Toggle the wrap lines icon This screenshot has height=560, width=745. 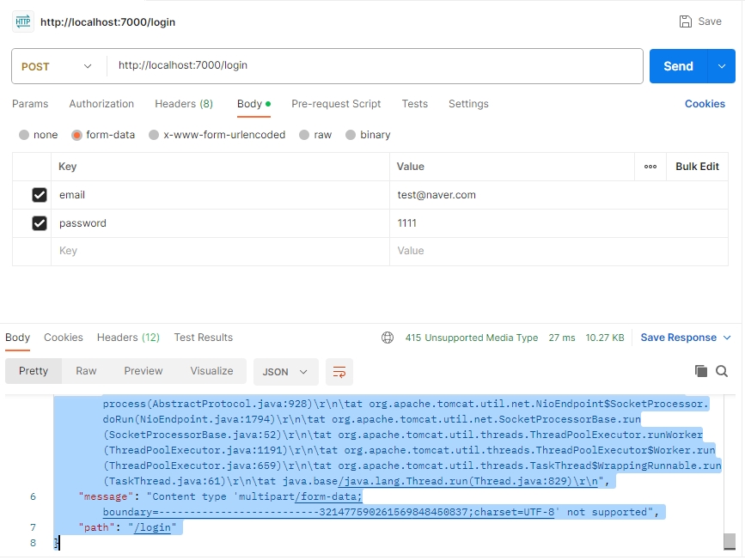tap(339, 372)
